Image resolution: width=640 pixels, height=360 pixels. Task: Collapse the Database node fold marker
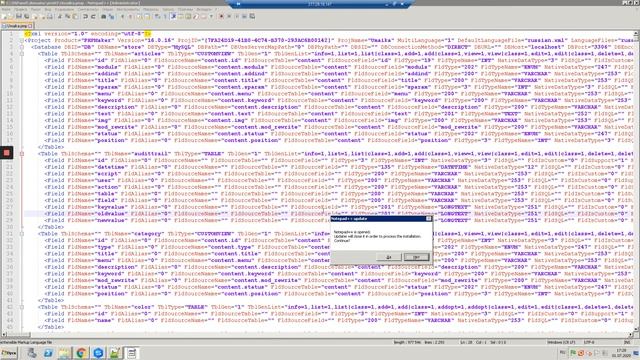pyautogui.click(x=22, y=47)
